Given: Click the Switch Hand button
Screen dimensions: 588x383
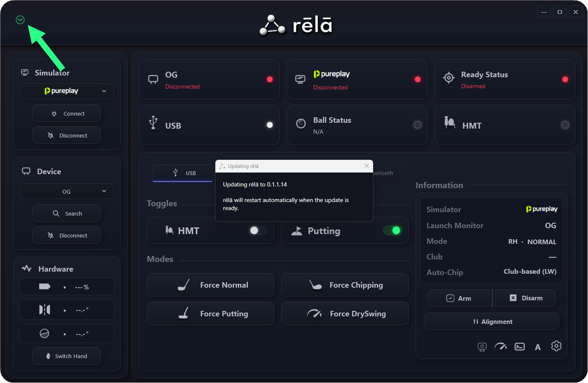Looking at the screenshot, I should [67, 356].
